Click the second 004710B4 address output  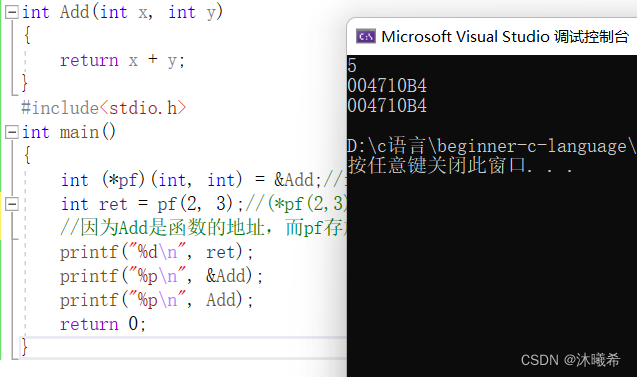coord(387,106)
